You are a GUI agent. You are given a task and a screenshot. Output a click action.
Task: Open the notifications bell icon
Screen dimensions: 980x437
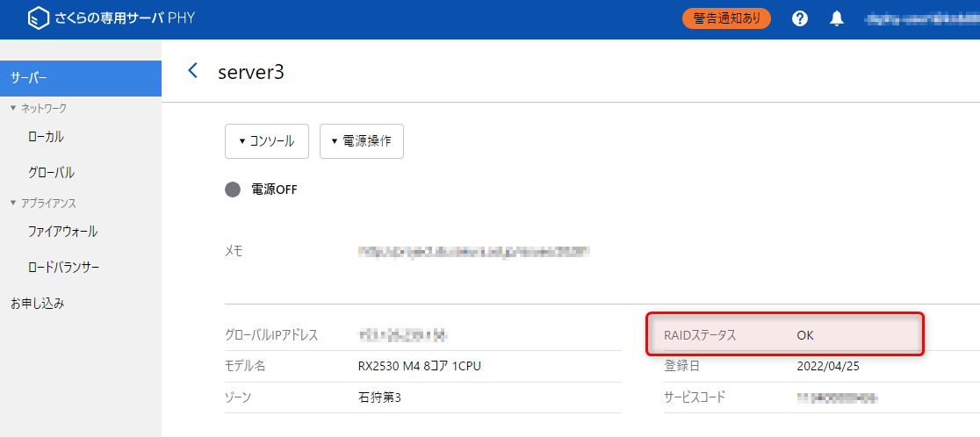837,18
